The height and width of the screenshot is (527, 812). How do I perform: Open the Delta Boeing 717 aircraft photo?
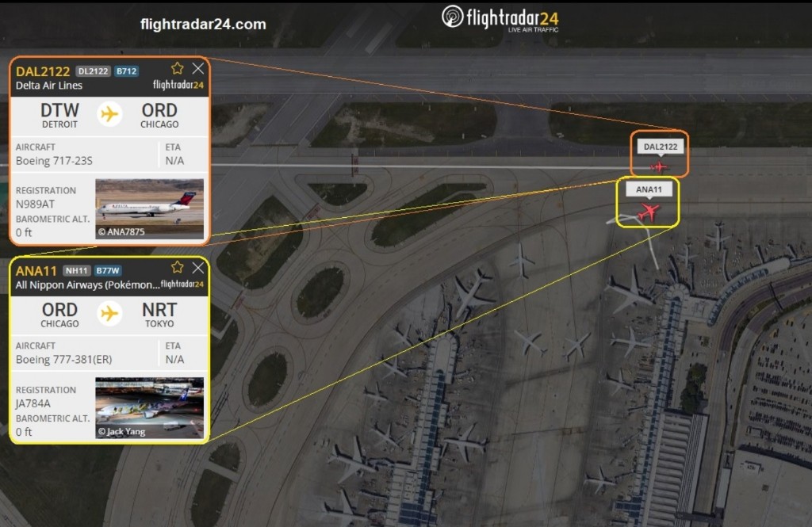pyautogui.click(x=149, y=208)
